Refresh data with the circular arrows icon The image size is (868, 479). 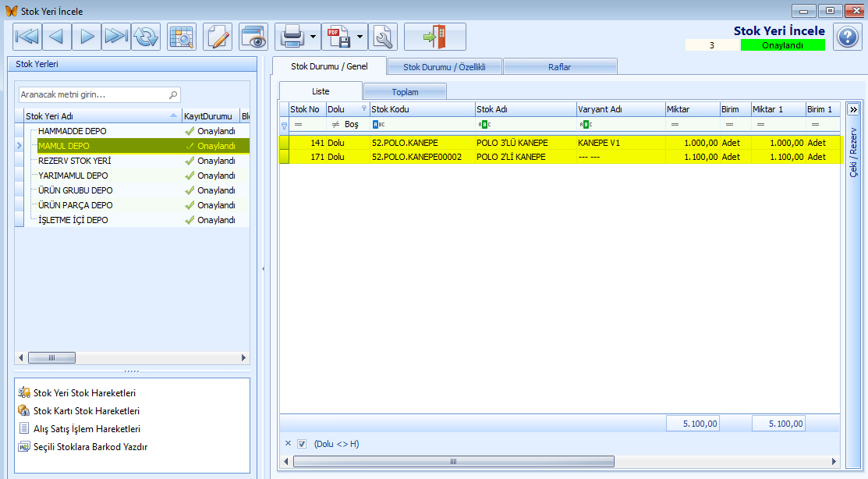point(146,37)
